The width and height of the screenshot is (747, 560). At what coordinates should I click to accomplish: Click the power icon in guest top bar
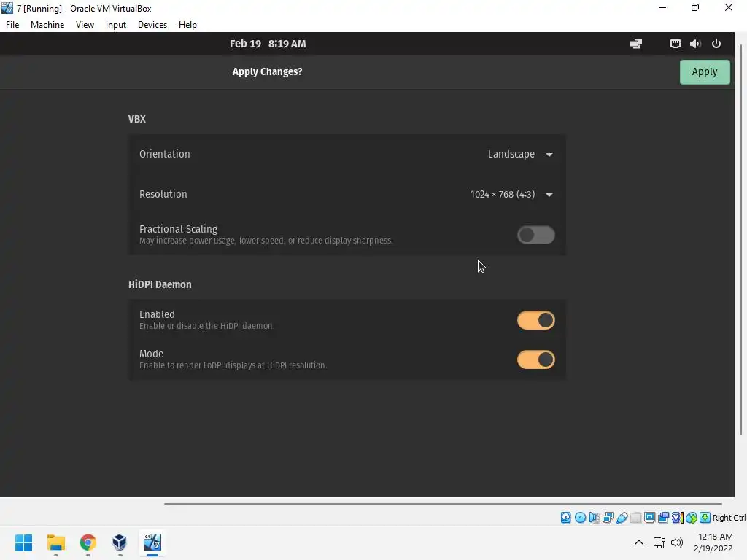point(716,44)
